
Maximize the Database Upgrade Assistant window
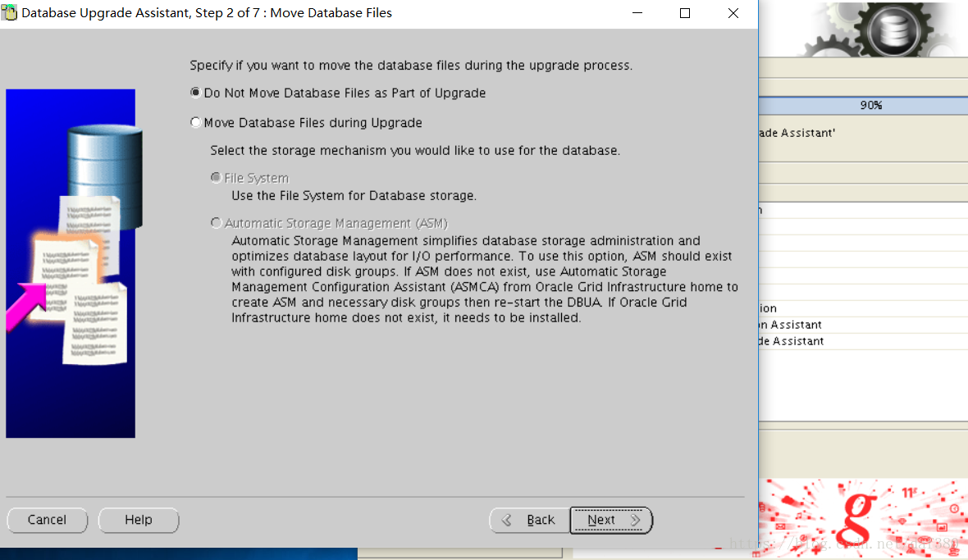point(685,13)
